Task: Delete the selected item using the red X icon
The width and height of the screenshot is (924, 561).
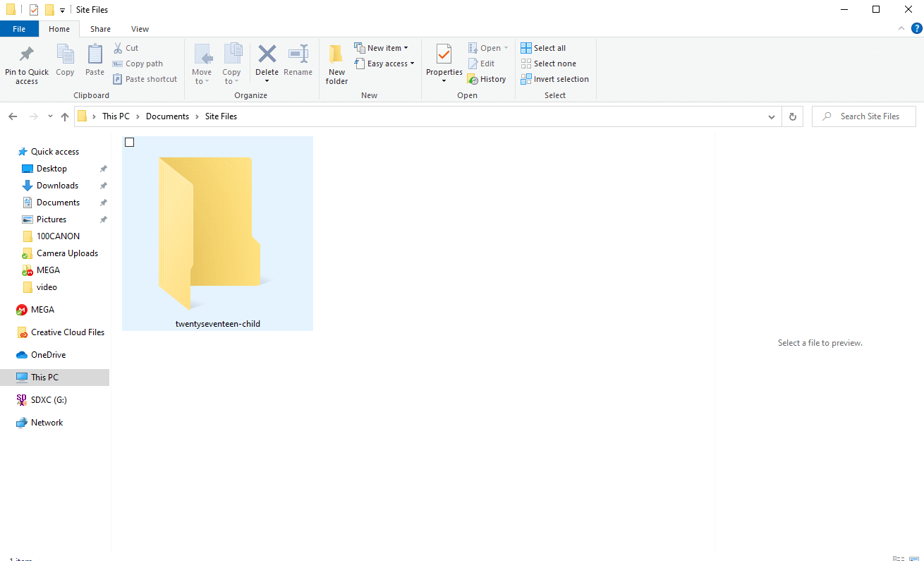Action: point(267,63)
